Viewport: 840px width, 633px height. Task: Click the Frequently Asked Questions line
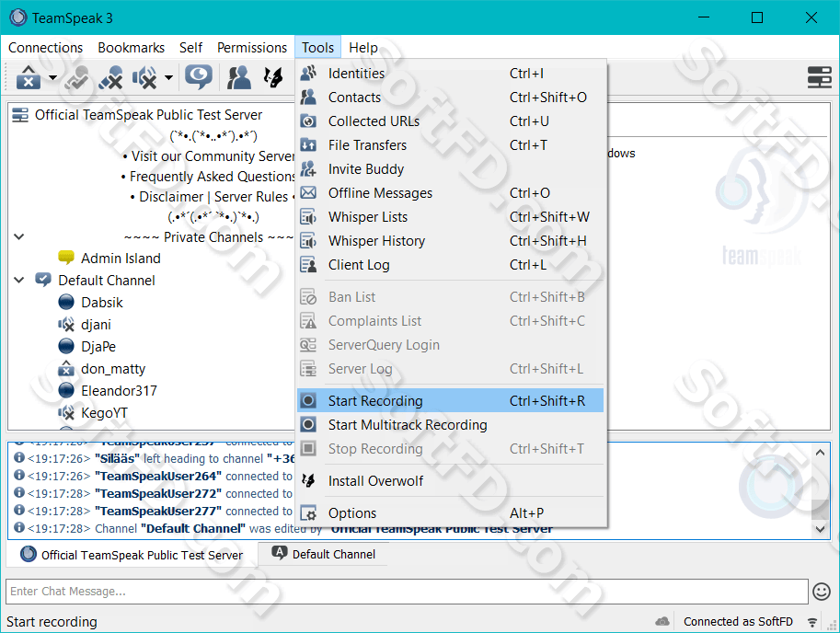point(209,177)
